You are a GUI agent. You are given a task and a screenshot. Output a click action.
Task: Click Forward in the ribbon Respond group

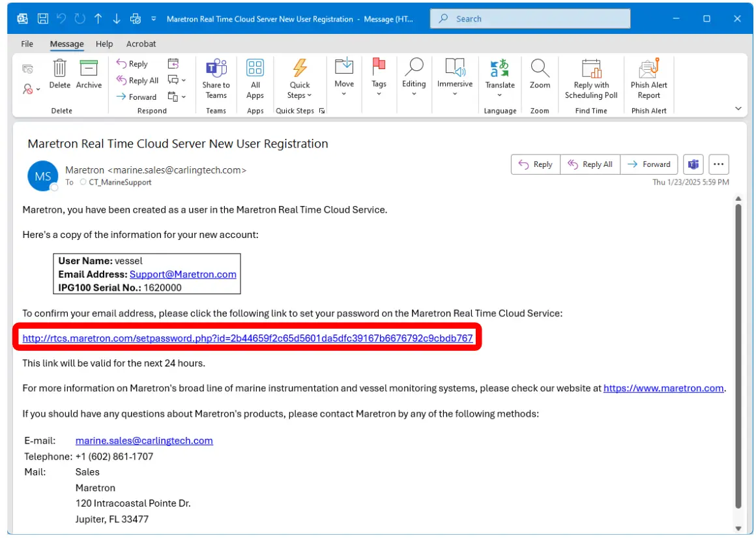[x=136, y=97]
